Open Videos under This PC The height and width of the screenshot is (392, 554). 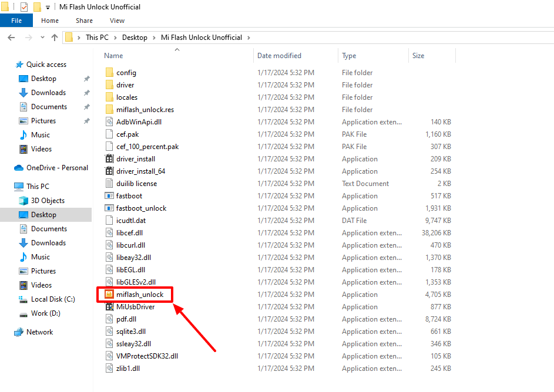pos(41,285)
